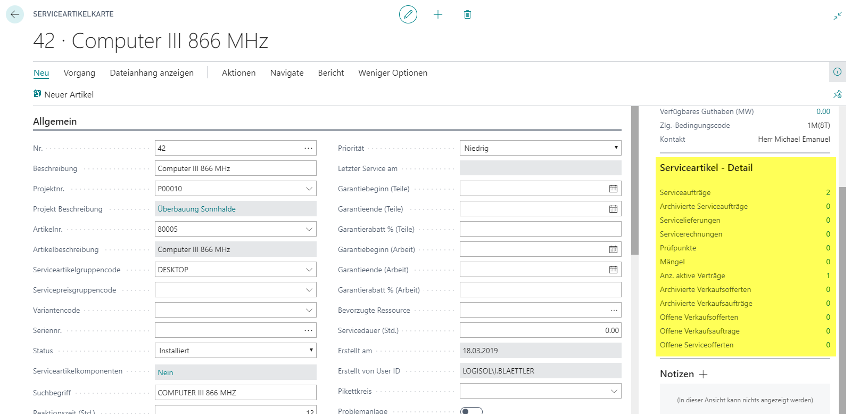The image size is (868, 414).
Task: Open the Aktionen menu
Action: pyautogui.click(x=238, y=73)
